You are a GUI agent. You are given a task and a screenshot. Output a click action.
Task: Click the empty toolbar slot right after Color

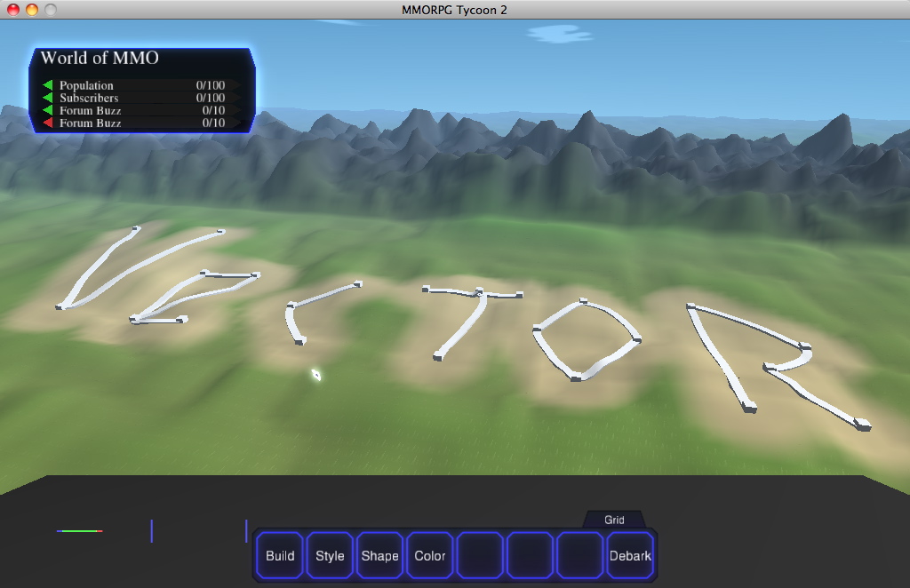(480, 555)
